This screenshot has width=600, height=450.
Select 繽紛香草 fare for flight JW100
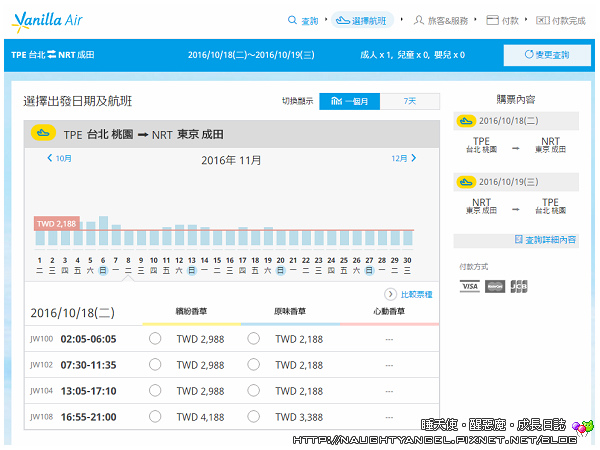click(x=155, y=339)
